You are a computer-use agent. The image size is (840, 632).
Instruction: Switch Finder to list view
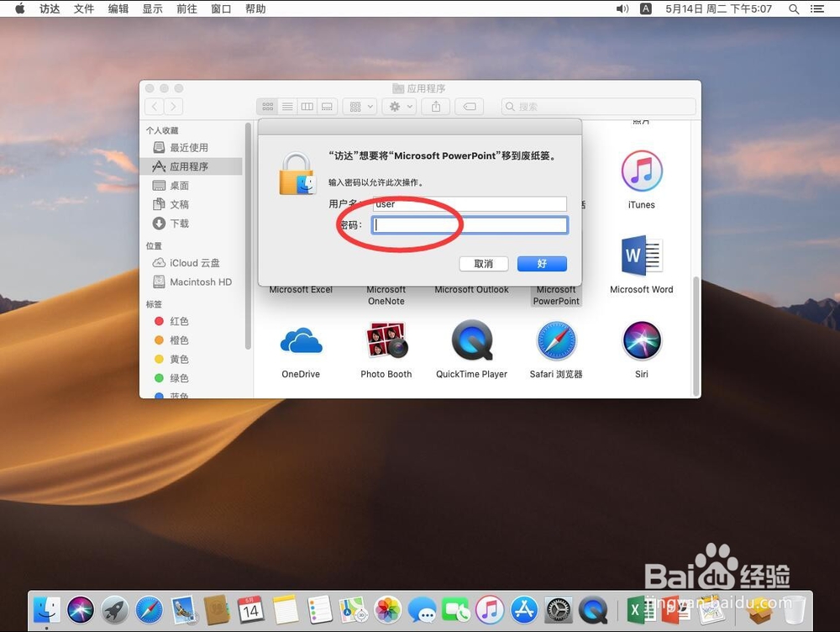287,107
